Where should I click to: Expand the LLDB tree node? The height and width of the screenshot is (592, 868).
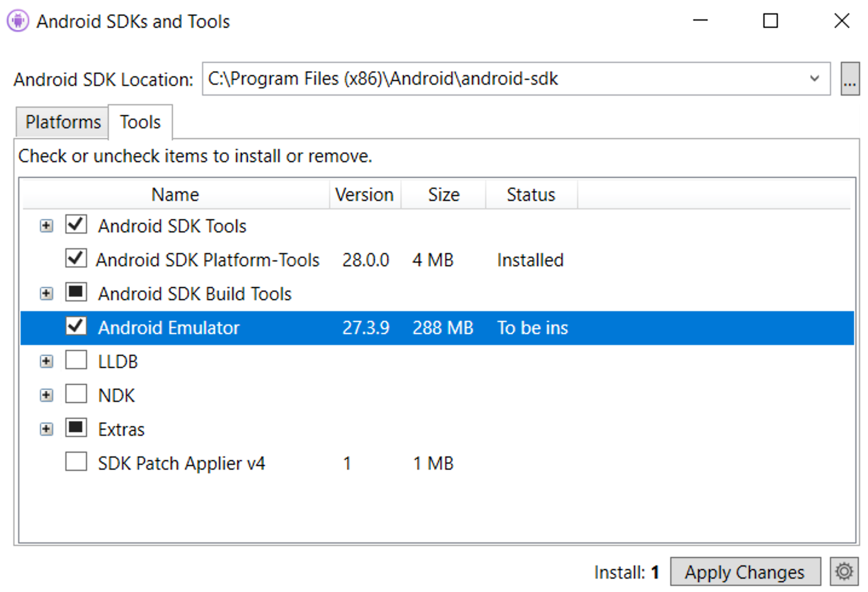click(46, 361)
